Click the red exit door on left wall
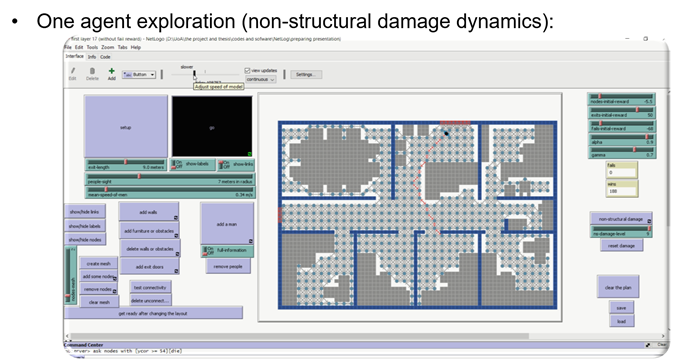This screenshot has height=364, width=700. 280,215
